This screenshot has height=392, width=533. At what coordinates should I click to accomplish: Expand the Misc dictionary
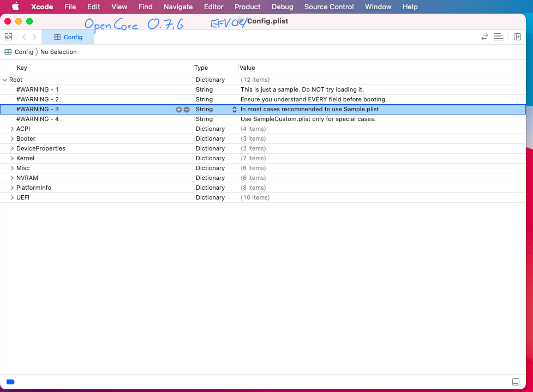12,168
